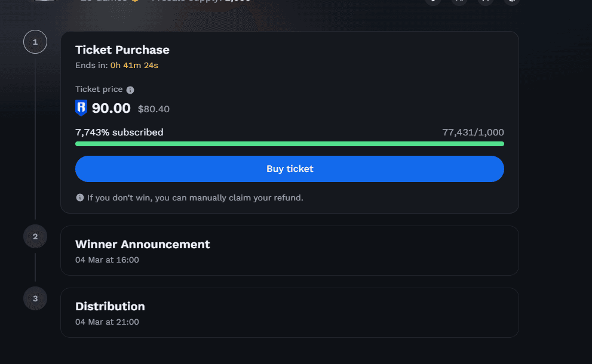592x364 pixels.
Task: Click the blue RON token icon
Action: coord(81,108)
